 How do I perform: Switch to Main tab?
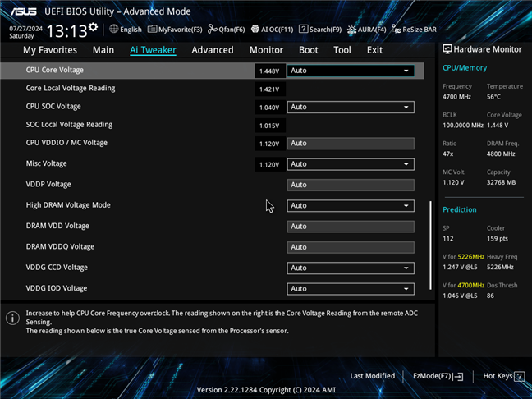coord(103,50)
